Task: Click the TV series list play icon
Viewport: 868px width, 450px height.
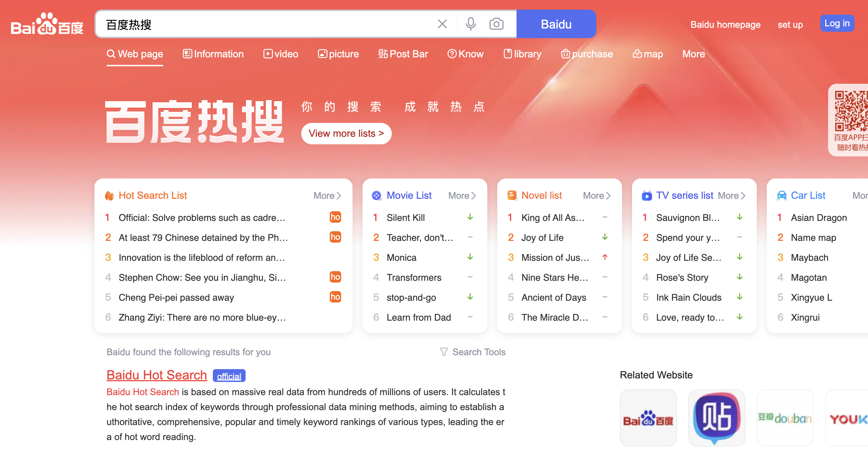Action: pos(646,195)
